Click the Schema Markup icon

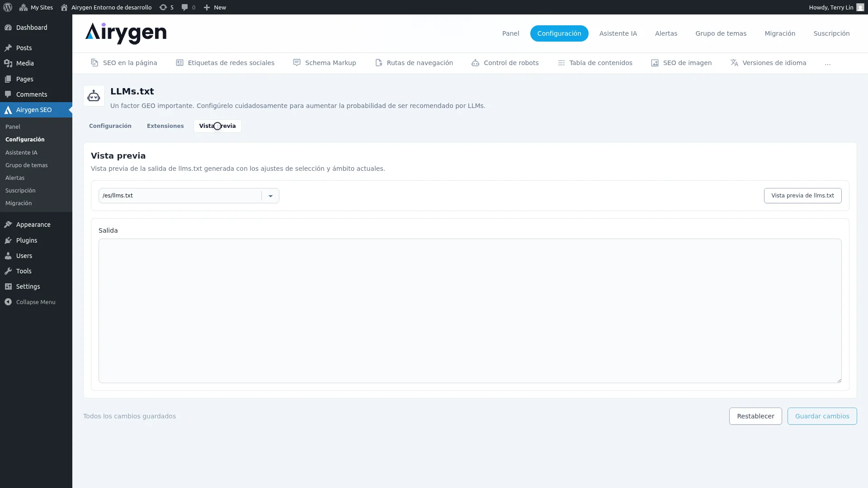pos(297,63)
